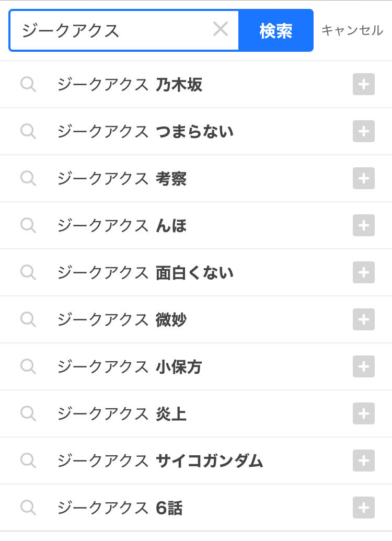Add 微妙 suggestion with its plus icon

[363, 319]
